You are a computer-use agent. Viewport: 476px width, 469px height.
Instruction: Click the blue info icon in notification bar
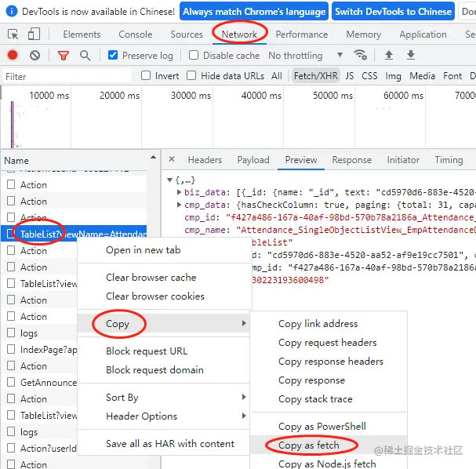[12, 12]
